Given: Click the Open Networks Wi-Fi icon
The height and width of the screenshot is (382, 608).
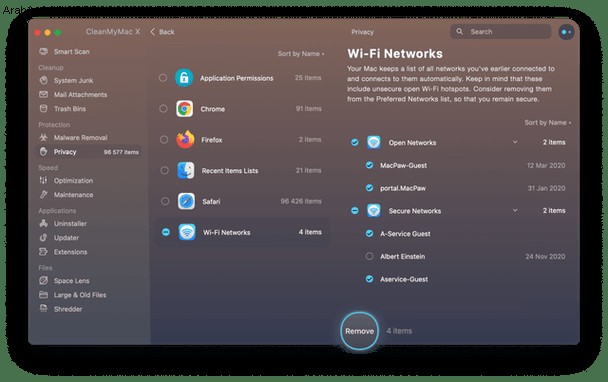Looking at the screenshot, I should click(373, 142).
